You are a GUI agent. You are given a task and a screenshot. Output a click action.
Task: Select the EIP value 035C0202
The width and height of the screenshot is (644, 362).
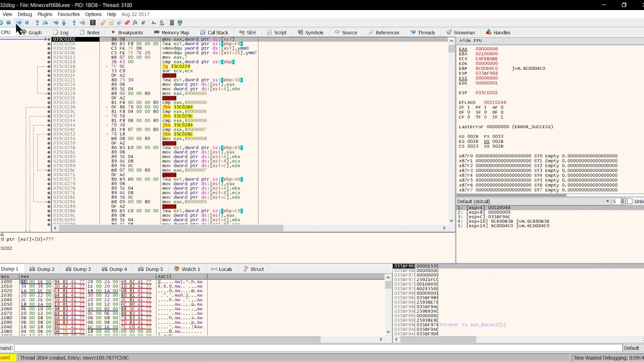(487, 93)
